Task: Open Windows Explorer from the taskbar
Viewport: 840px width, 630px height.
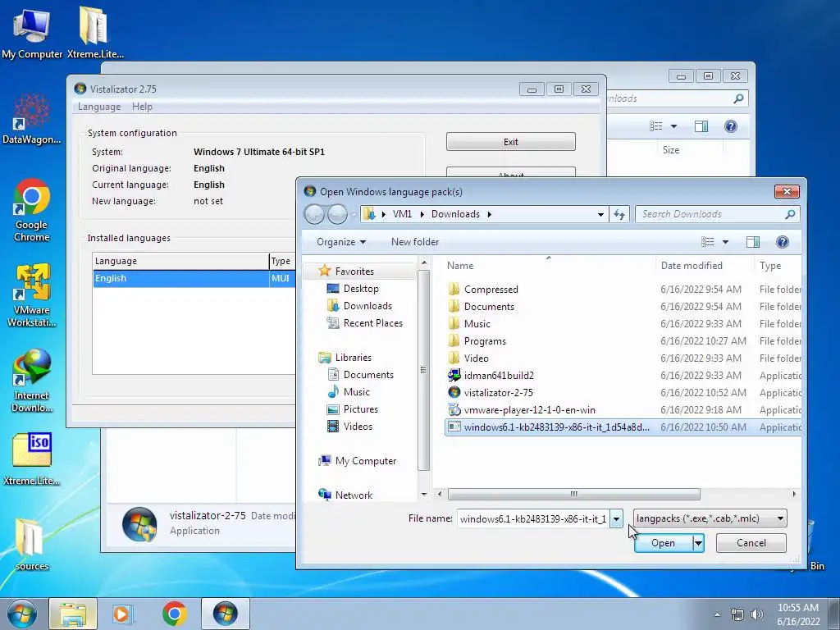Action: pyautogui.click(x=73, y=614)
